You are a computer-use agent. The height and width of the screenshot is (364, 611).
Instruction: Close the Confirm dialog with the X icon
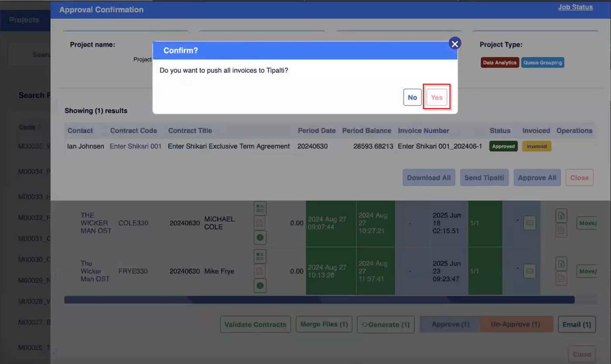pos(455,44)
